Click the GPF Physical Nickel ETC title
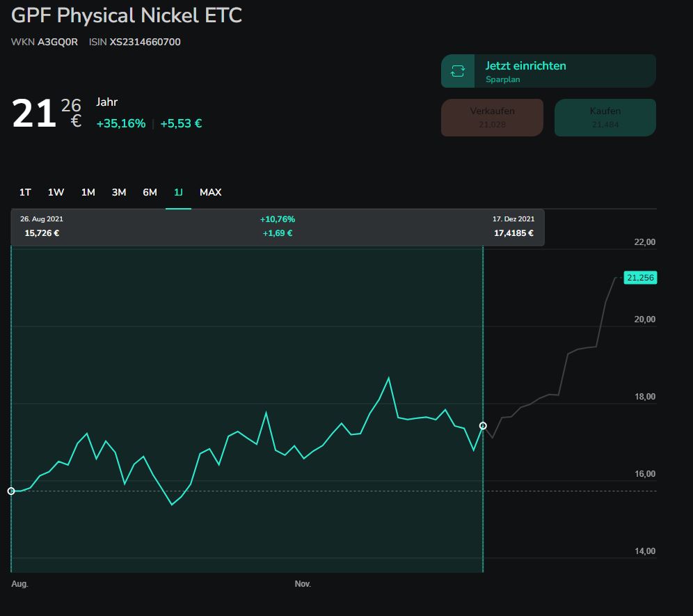 click(x=127, y=15)
